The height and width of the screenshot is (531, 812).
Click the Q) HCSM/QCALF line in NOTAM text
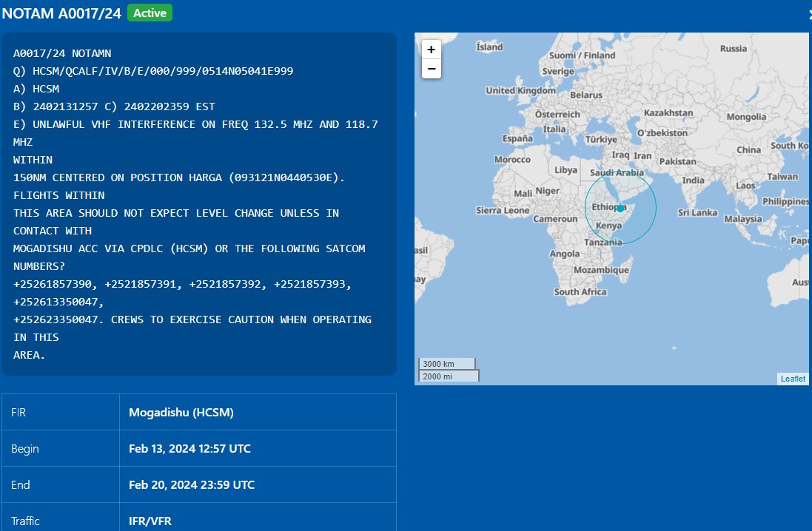[x=153, y=71]
